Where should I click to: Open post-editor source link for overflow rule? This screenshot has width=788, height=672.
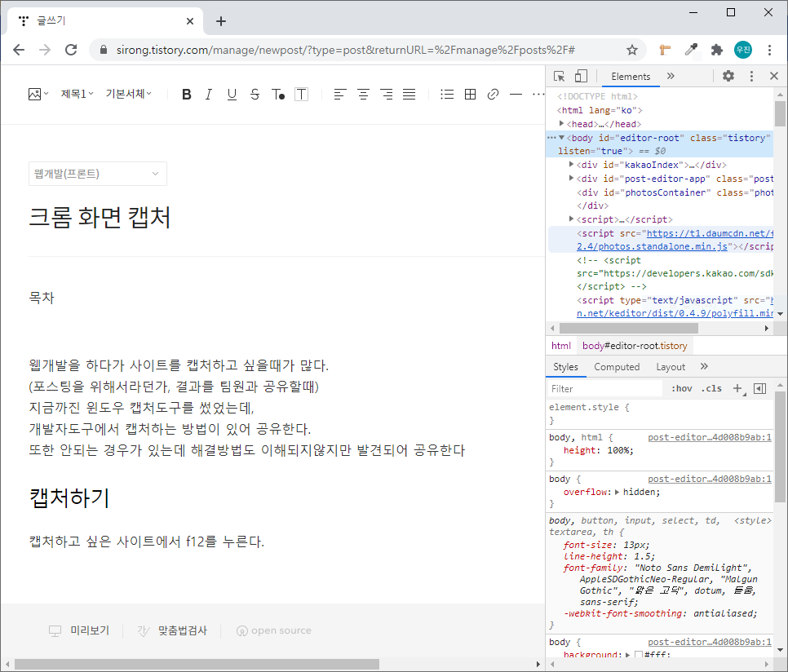tap(709, 480)
